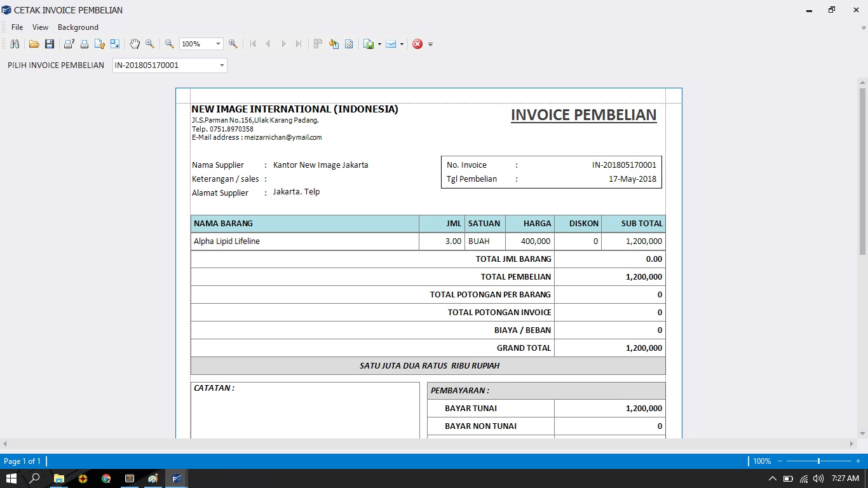Open the View menu
The width and height of the screenshot is (868, 488).
pos(40,27)
